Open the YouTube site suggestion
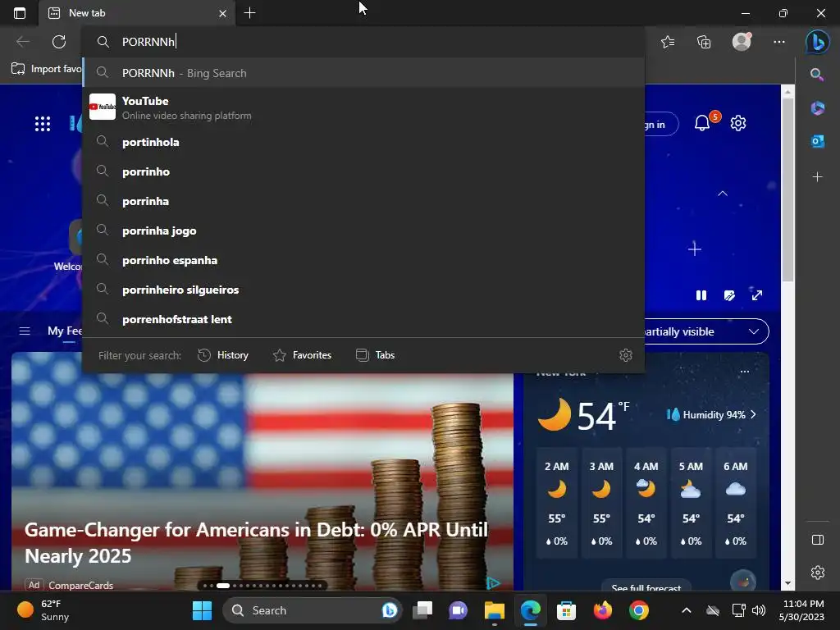Viewport: 840px width, 630px height. pos(363,107)
